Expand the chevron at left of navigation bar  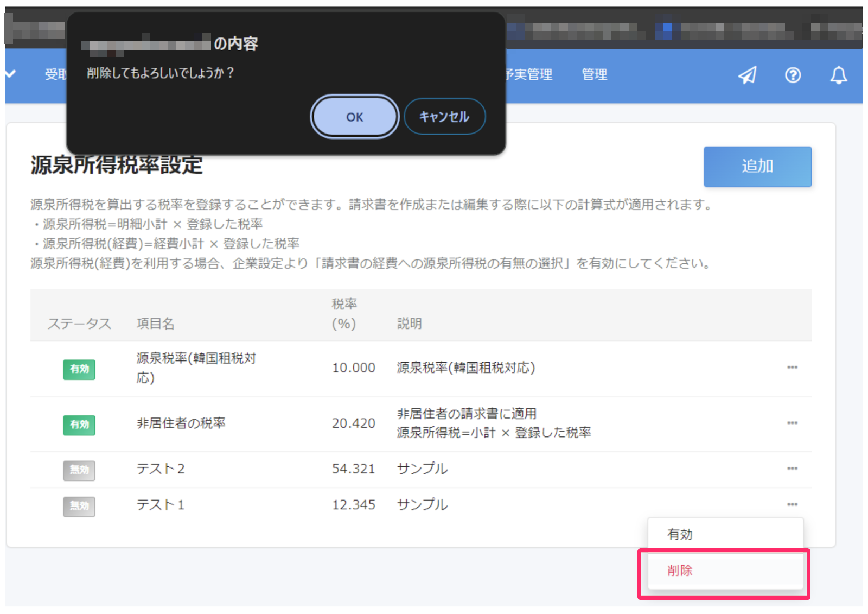(10, 74)
